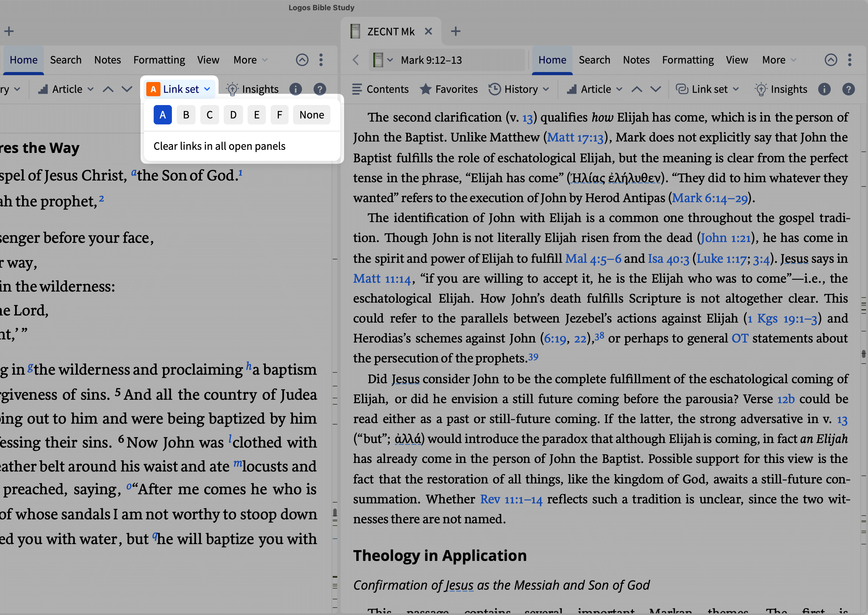The height and width of the screenshot is (615, 868).
Task: Select the ZECNT Mk tab
Action: 391,31
